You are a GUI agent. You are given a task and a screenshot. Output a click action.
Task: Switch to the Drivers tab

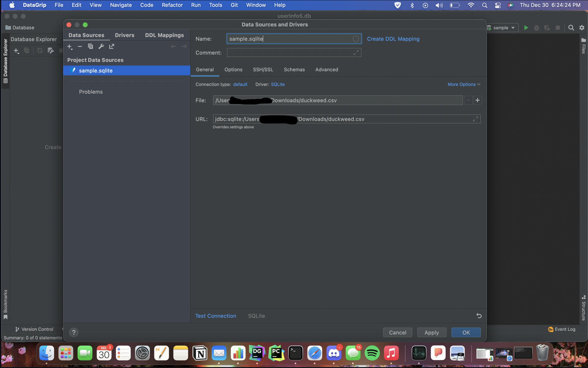pyautogui.click(x=124, y=35)
